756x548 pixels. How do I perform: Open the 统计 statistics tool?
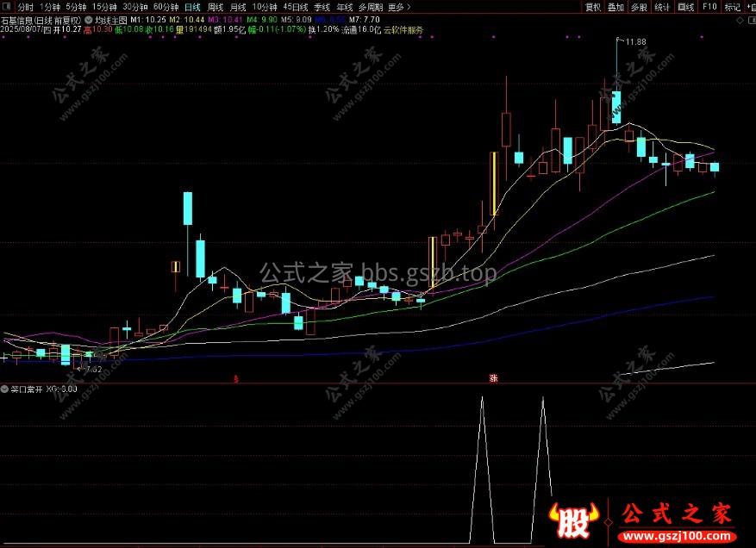click(661, 6)
